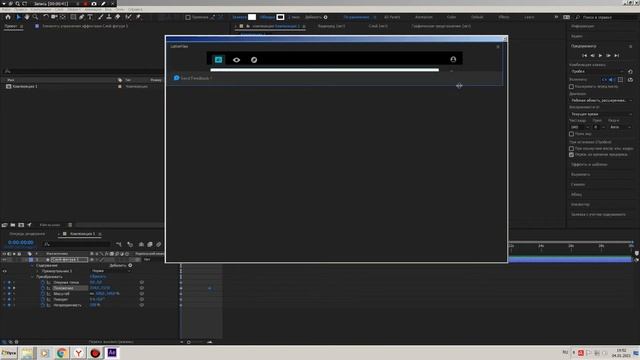Open the Stroke color swatch in the toolbar
Screen dimensions: 640x360
pos(280,17)
